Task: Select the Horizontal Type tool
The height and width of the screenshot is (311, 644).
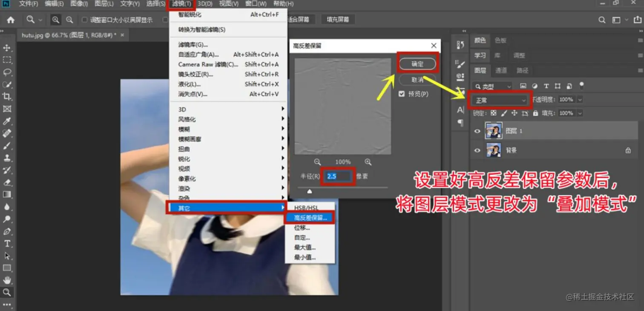Action: coord(7,243)
